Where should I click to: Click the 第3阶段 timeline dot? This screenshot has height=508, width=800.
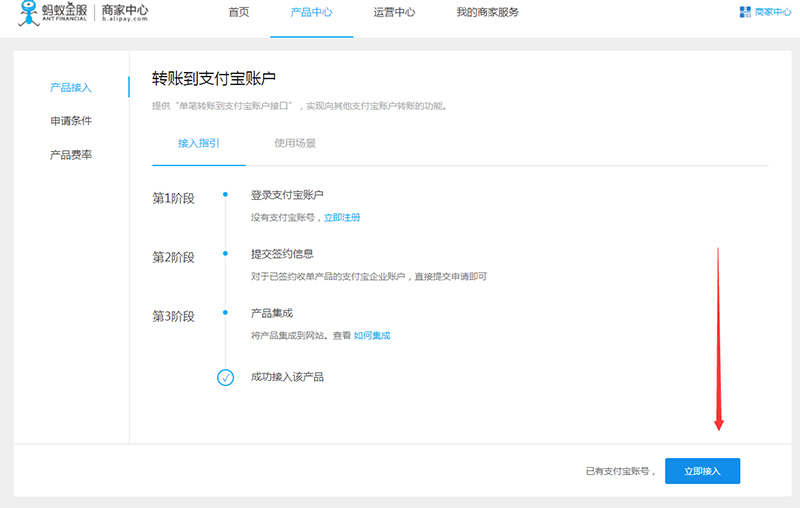(x=225, y=313)
